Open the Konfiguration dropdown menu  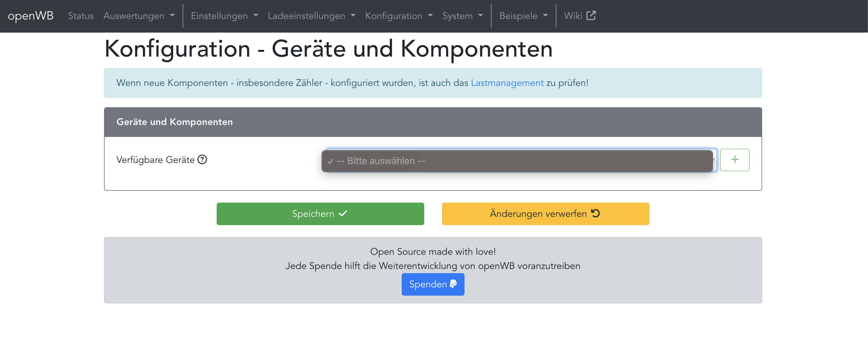pyautogui.click(x=399, y=15)
